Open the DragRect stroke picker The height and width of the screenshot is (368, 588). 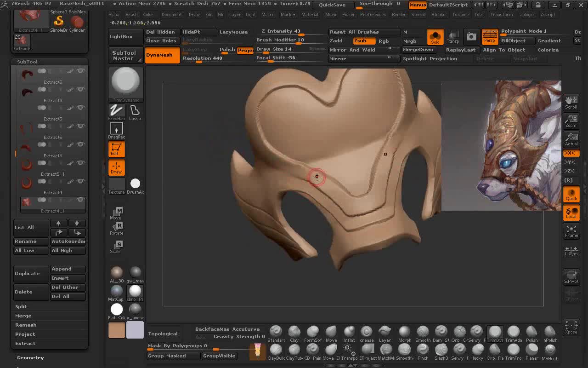coord(116,131)
